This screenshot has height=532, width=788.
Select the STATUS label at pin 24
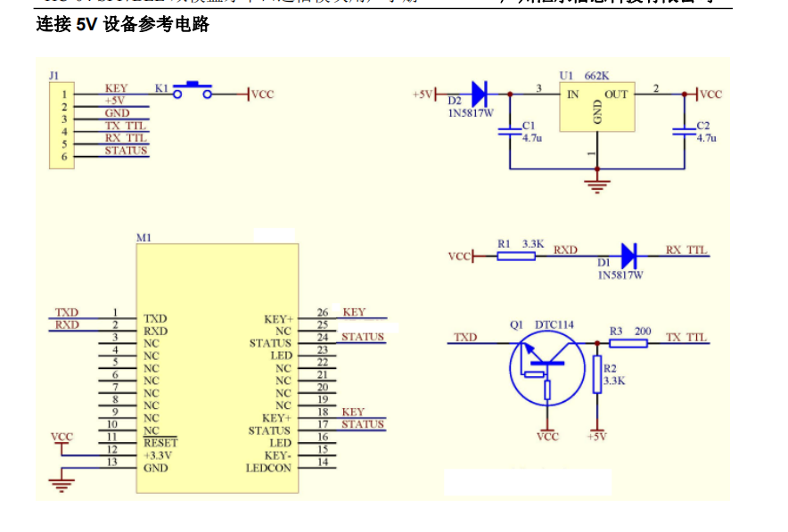click(363, 337)
